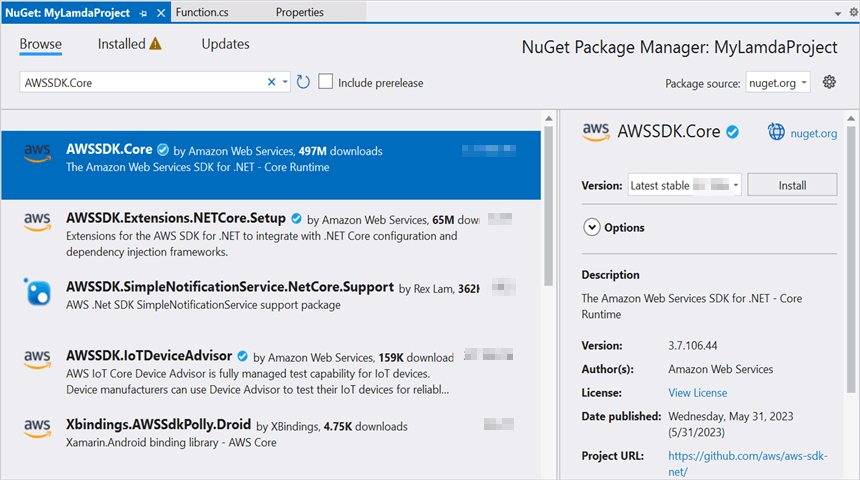Click the verified badge on AWSSDK.Extensions.NETCore.Setup
Viewport: 860px width, 480px height.
296,219
